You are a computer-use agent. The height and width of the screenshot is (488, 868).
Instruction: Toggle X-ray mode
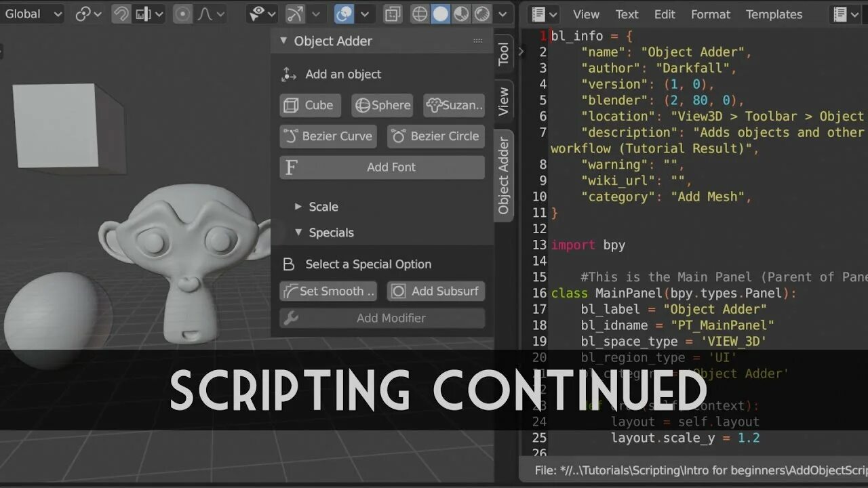pyautogui.click(x=392, y=14)
